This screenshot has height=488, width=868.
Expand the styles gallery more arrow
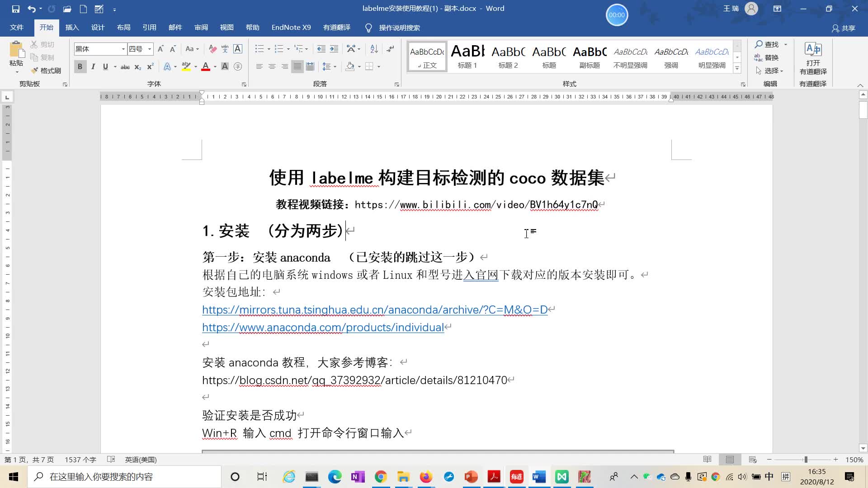click(x=737, y=69)
